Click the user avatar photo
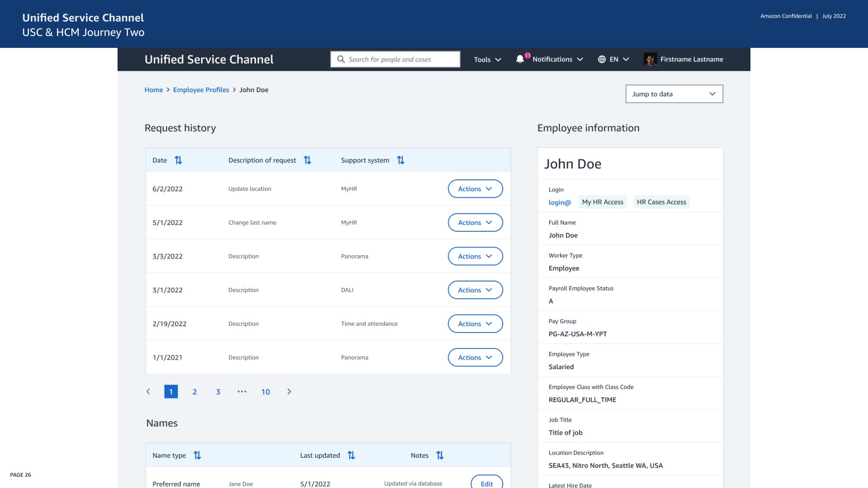 650,59
